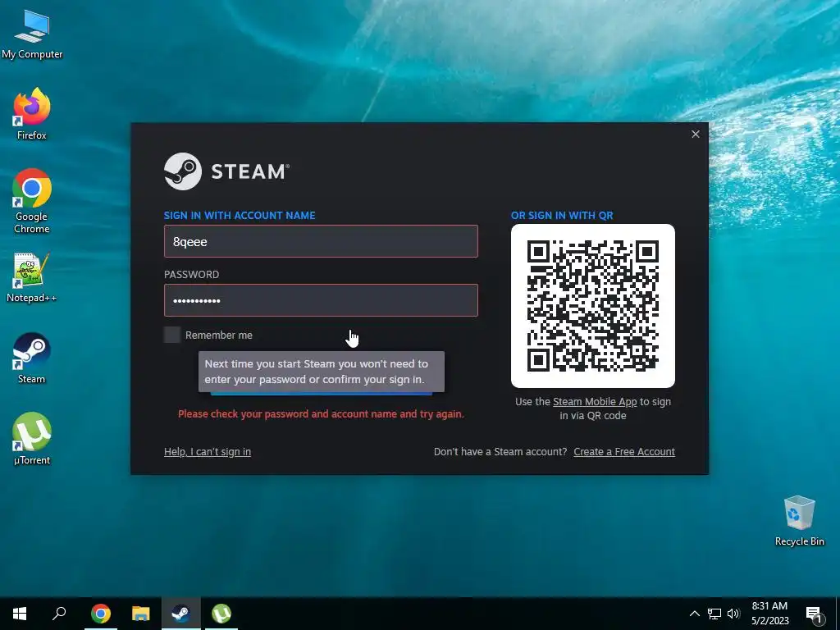This screenshot has width=840, height=630.
Task: Open the notification center icon
Action: (813, 614)
